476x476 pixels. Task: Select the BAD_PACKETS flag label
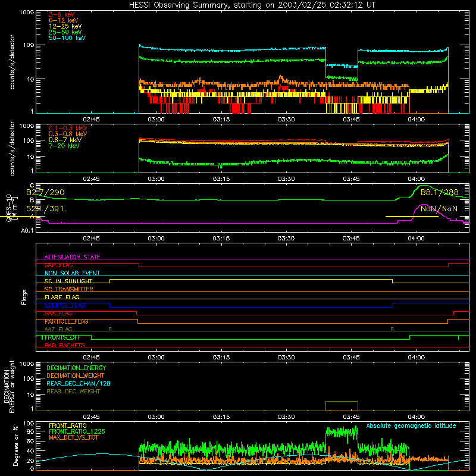(65, 345)
